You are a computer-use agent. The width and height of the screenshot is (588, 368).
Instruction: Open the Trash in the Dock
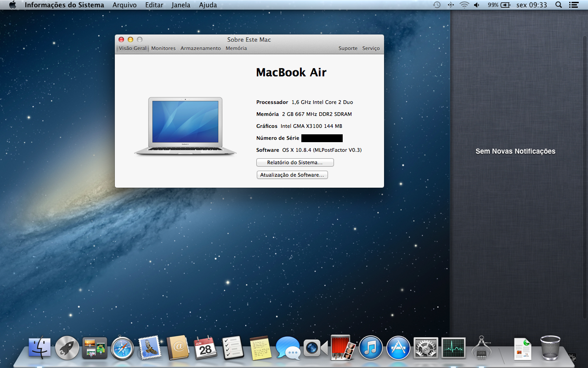pos(550,348)
